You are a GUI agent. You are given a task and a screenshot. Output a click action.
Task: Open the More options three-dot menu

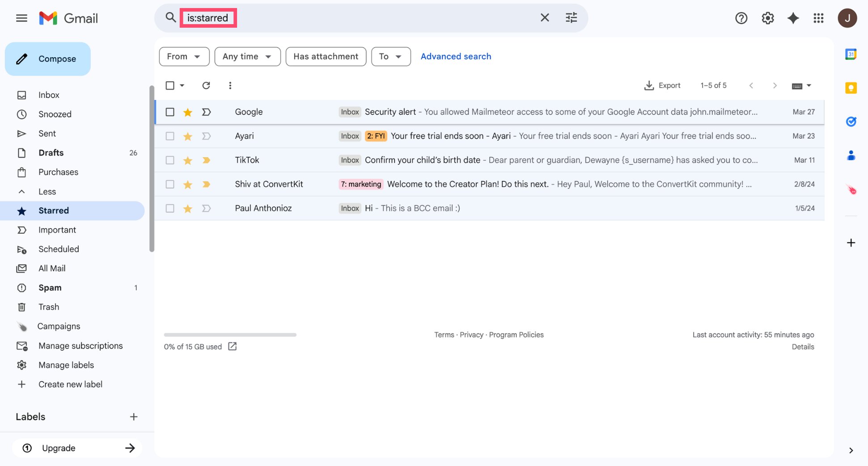coord(230,85)
